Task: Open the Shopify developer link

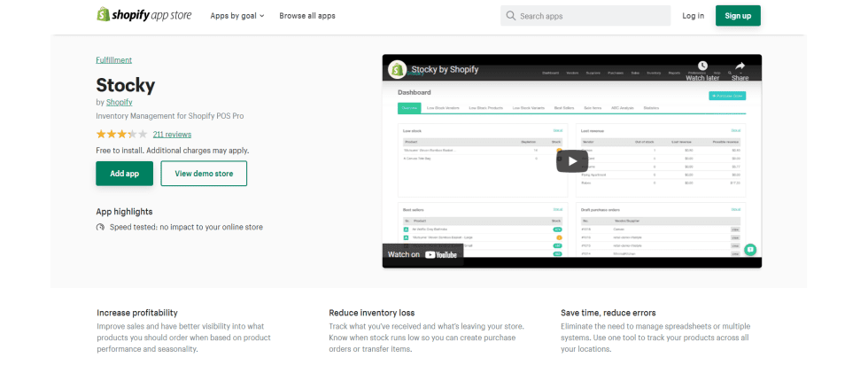Action: tap(119, 103)
